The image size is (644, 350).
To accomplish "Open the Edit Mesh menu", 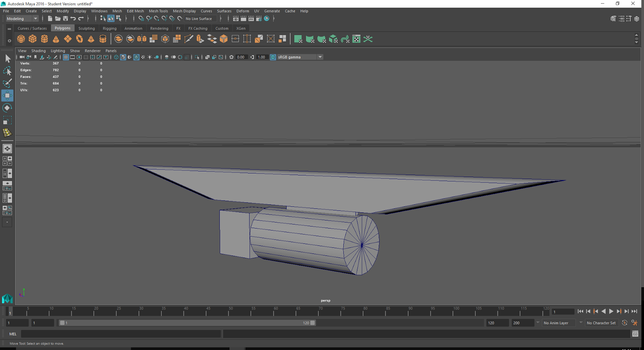I will tap(135, 11).
